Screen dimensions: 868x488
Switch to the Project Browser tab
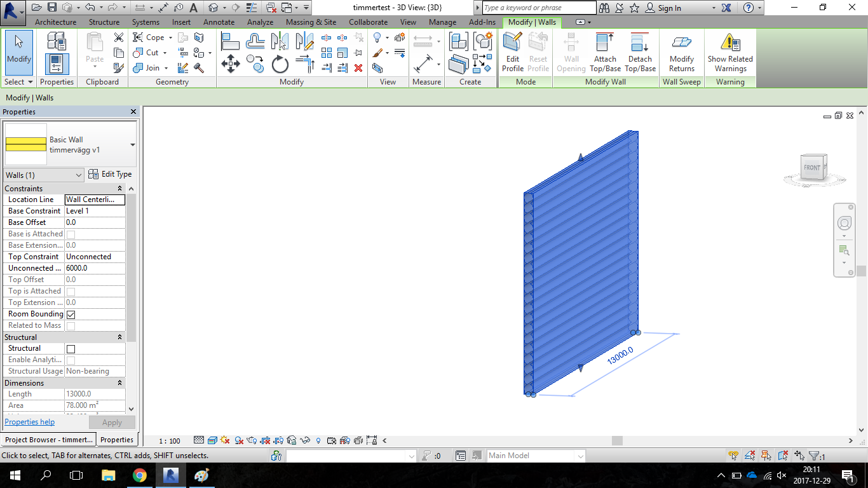tap(49, 440)
